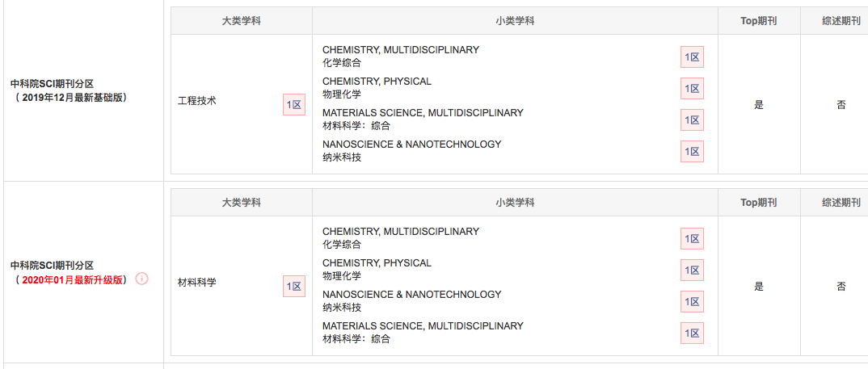Click the red 2020年01月最新升级版 label
The height and width of the screenshot is (369, 868).
71,280
